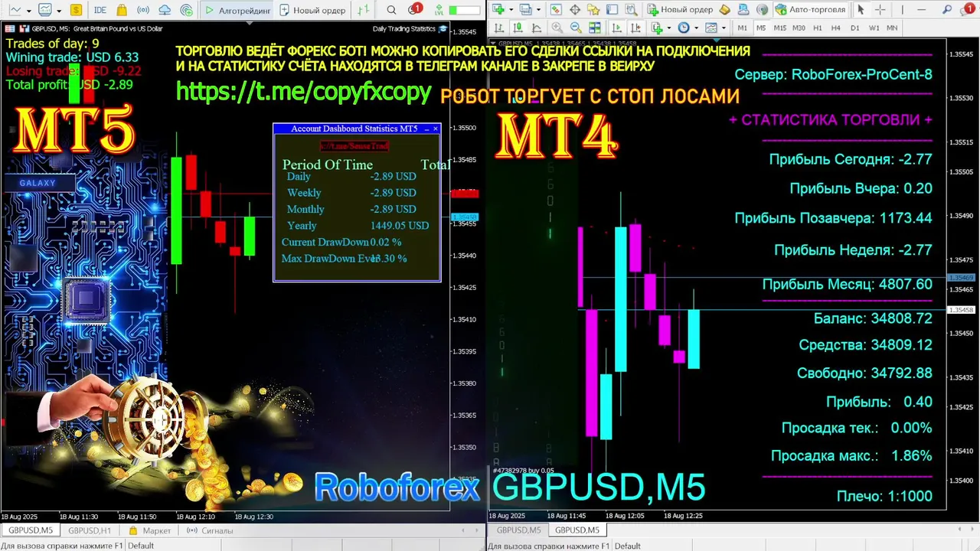Tile MT4 chart windows
Screen dimensions: 980x551
[594, 28]
